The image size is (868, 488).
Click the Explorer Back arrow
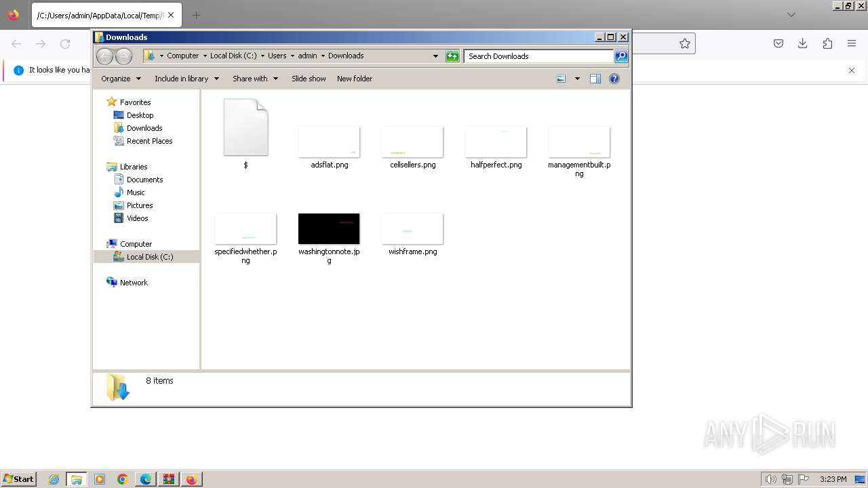tap(104, 56)
